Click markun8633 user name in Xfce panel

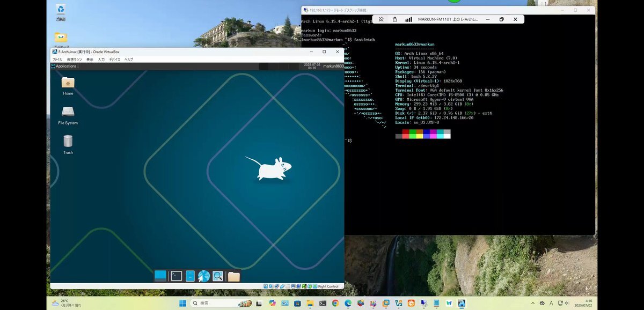coord(333,67)
